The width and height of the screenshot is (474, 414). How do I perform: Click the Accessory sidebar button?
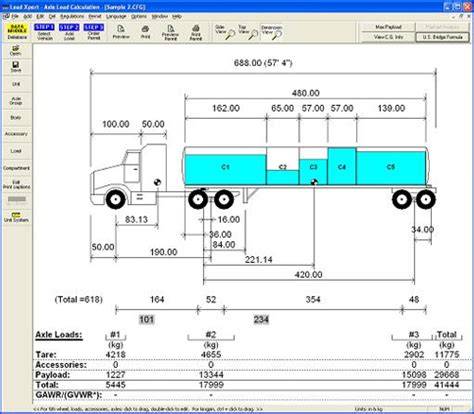click(x=16, y=134)
